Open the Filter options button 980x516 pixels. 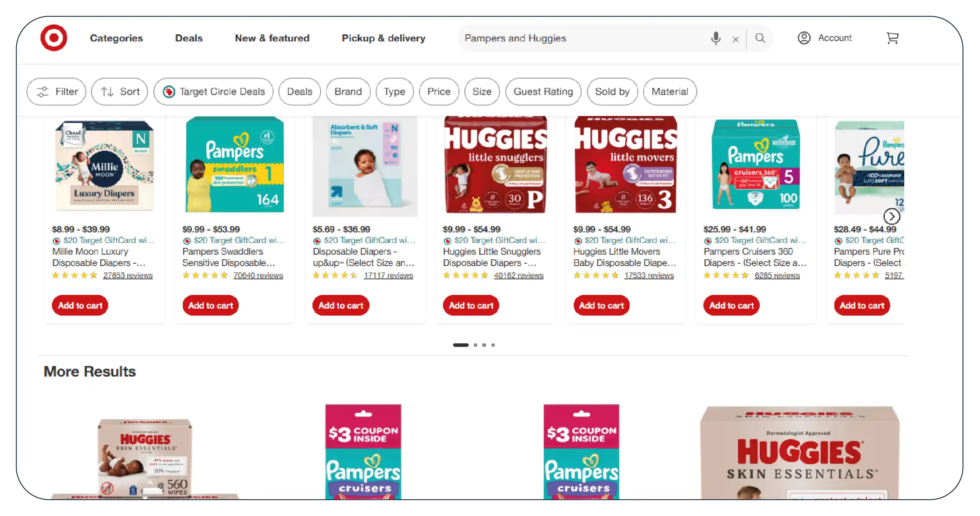click(57, 92)
